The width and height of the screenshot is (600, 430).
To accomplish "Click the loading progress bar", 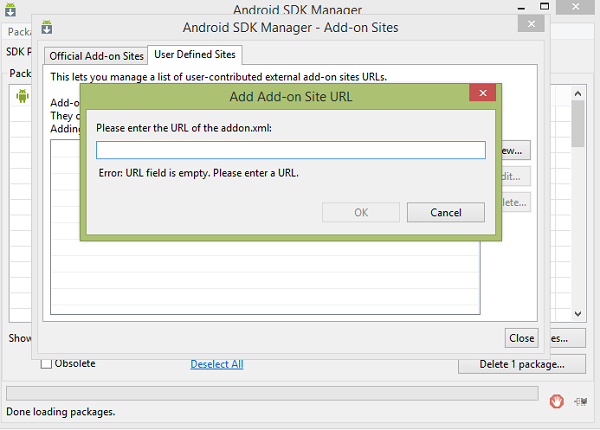I will [x=270, y=391].
